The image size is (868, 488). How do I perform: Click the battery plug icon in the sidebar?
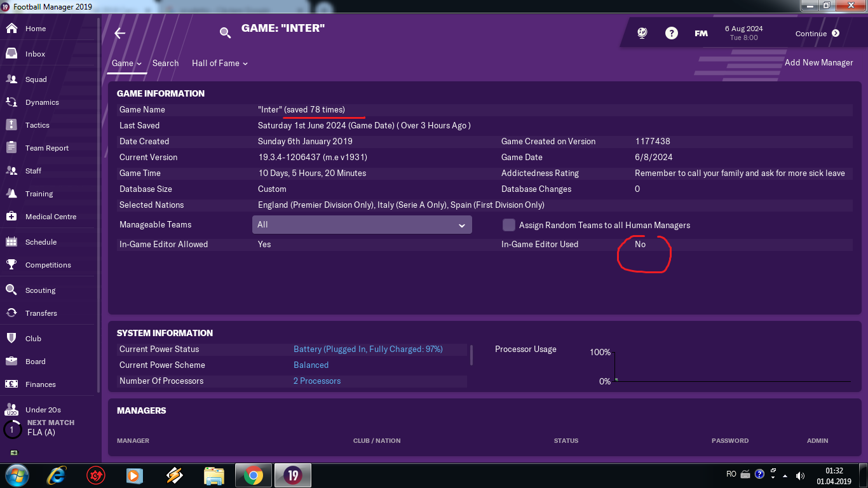(x=14, y=452)
